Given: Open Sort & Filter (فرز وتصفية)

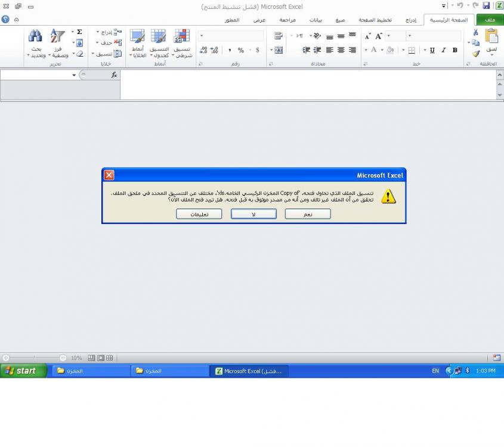Looking at the screenshot, I should (x=58, y=43).
